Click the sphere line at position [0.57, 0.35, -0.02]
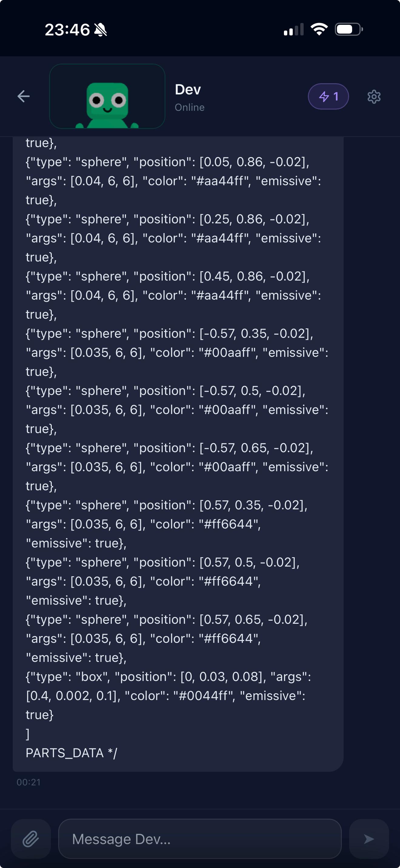This screenshot has width=400, height=868. click(x=167, y=505)
